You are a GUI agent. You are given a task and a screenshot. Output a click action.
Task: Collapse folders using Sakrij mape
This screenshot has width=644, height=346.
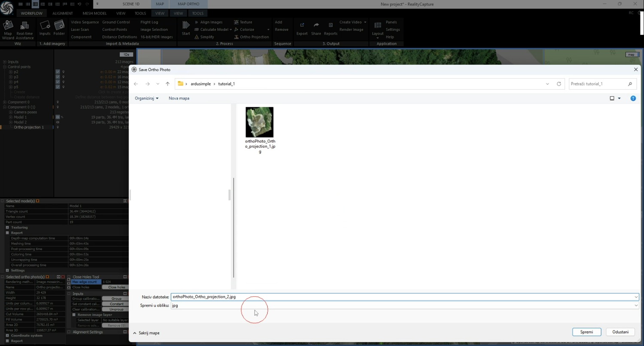tap(146, 333)
